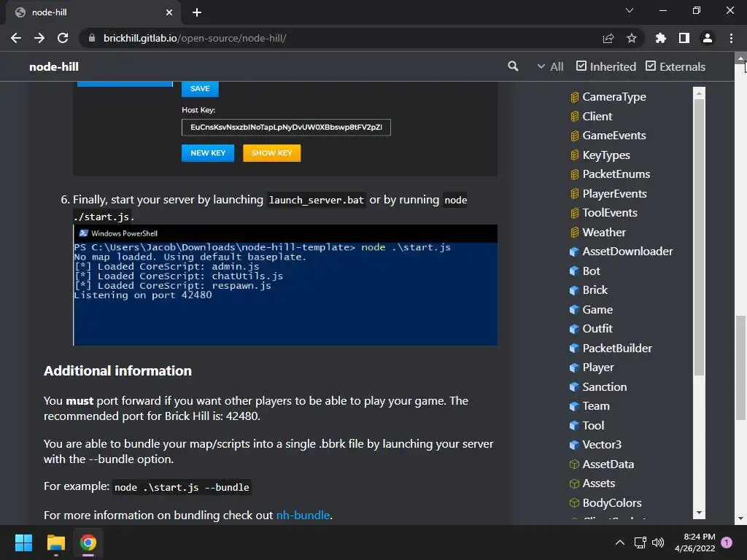Click the Chrome icon in the taskbar

[88, 542]
